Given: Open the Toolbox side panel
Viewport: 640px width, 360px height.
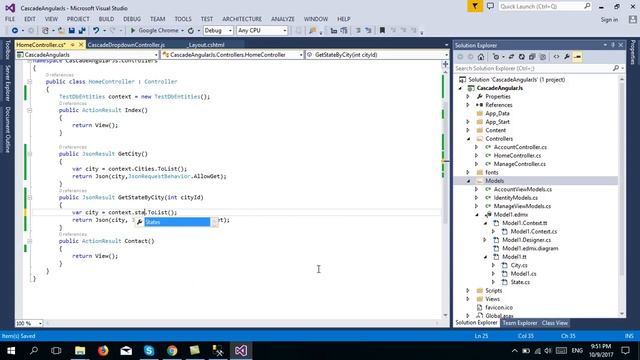Looking at the screenshot, I should click(x=7, y=50).
